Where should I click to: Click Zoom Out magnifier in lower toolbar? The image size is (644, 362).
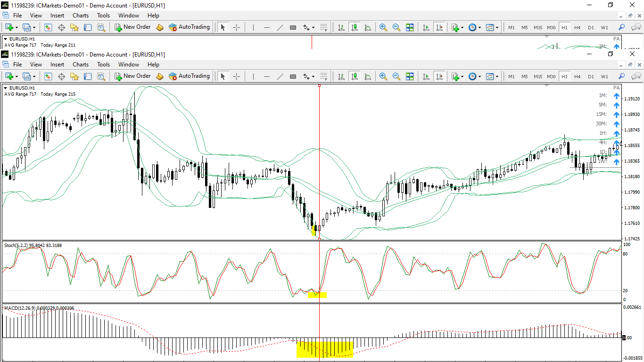[x=396, y=76]
